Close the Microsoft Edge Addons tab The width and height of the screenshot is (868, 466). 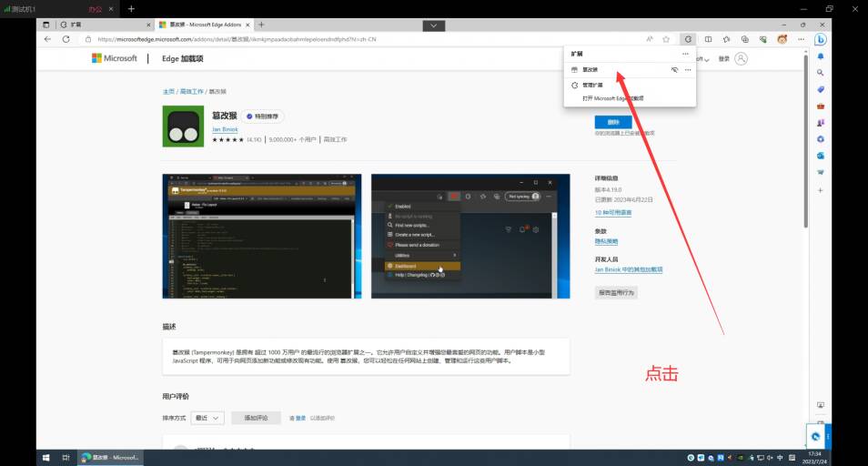coord(247,25)
